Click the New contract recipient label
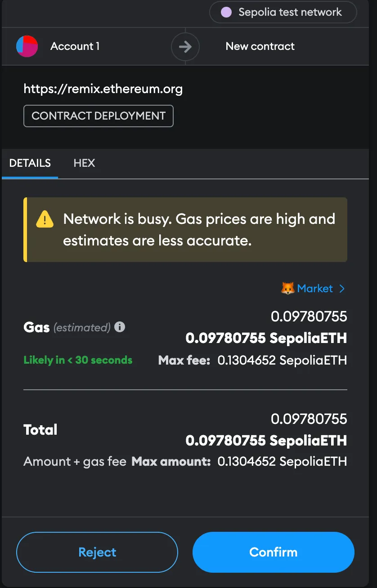This screenshot has width=377, height=588. (260, 46)
